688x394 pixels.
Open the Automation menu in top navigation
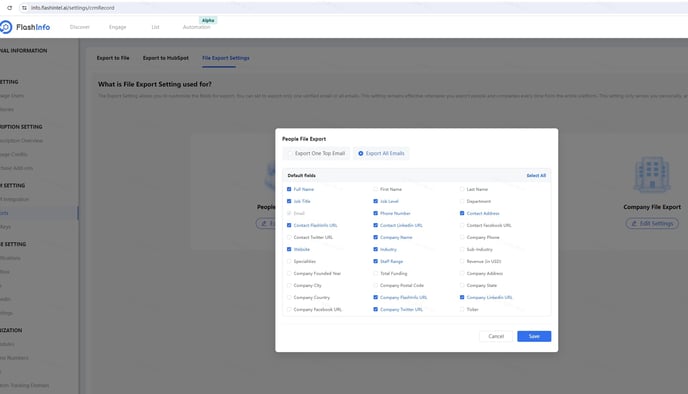coord(197,27)
